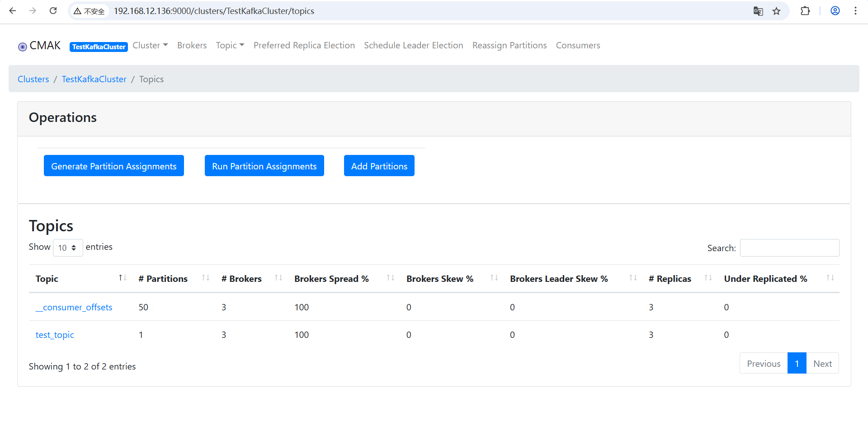Click Brokers Spread 100 in test_topic row
The width and height of the screenshot is (868, 435).
(x=302, y=335)
